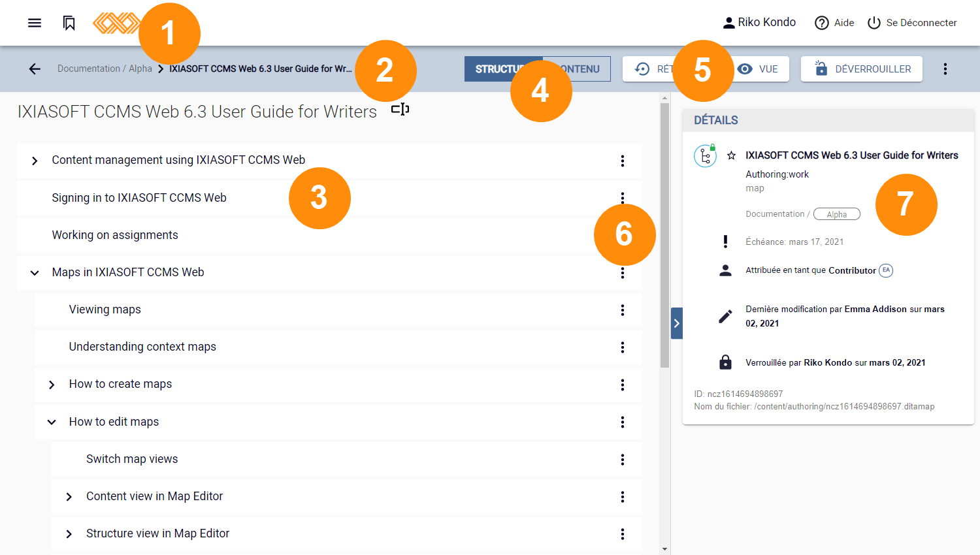This screenshot has width=980, height=555.
Task: Click the Alpha version chip in Détails
Action: 837,214
